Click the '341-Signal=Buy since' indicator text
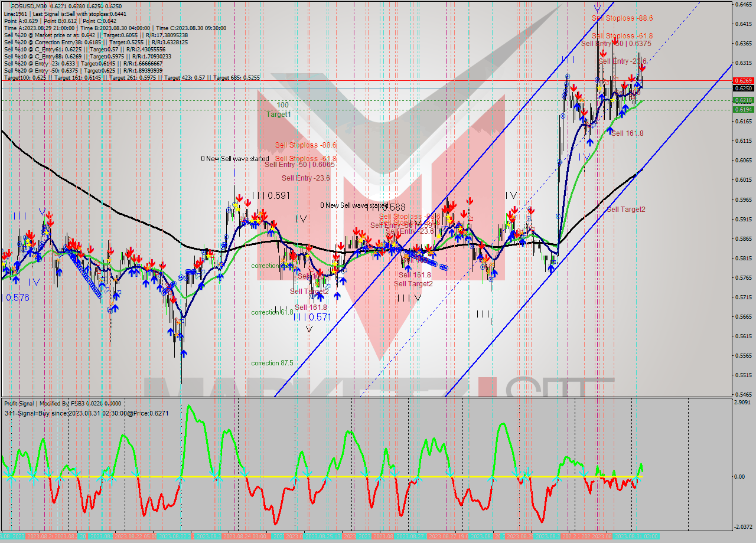The width and height of the screenshot is (756, 543). pyautogui.click(x=86, y=413)
